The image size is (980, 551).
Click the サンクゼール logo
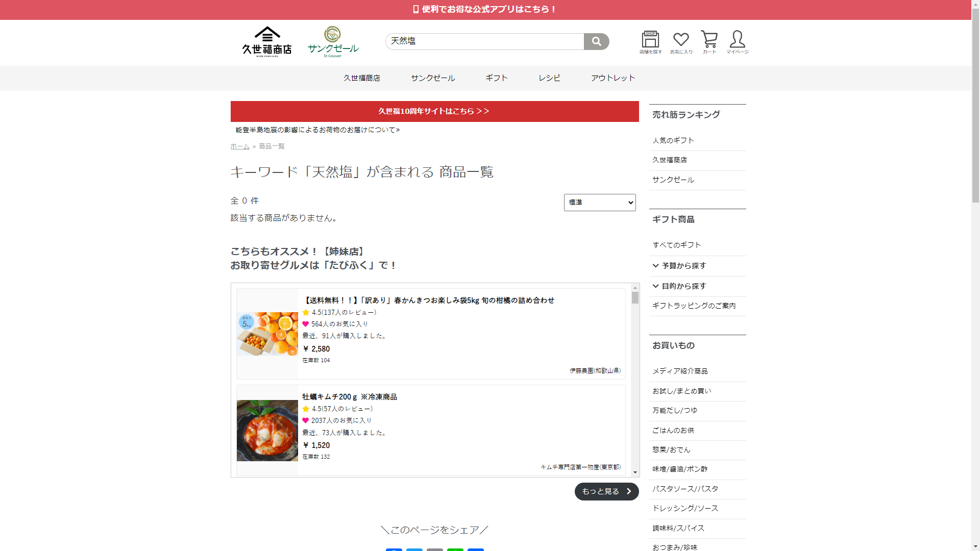333,42
